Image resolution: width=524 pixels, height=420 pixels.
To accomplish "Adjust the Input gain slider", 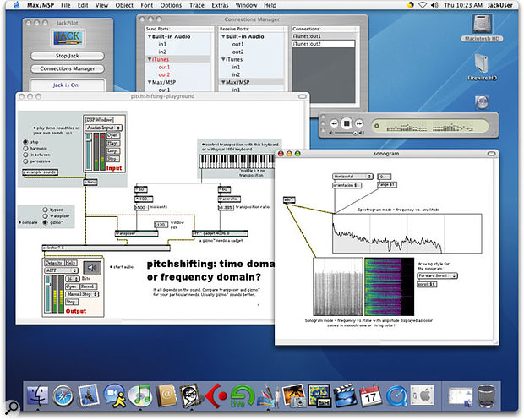I will point(89,151).
